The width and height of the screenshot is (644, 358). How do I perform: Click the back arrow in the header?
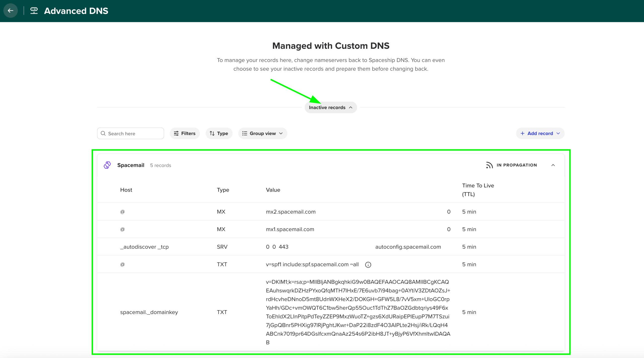pos(11,11)
